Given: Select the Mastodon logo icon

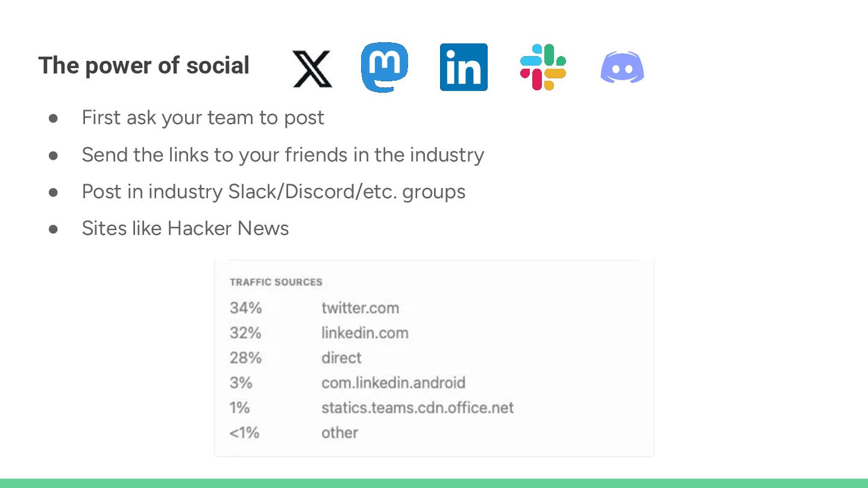Looking at the screenshot, I should (x=385, y=67).
